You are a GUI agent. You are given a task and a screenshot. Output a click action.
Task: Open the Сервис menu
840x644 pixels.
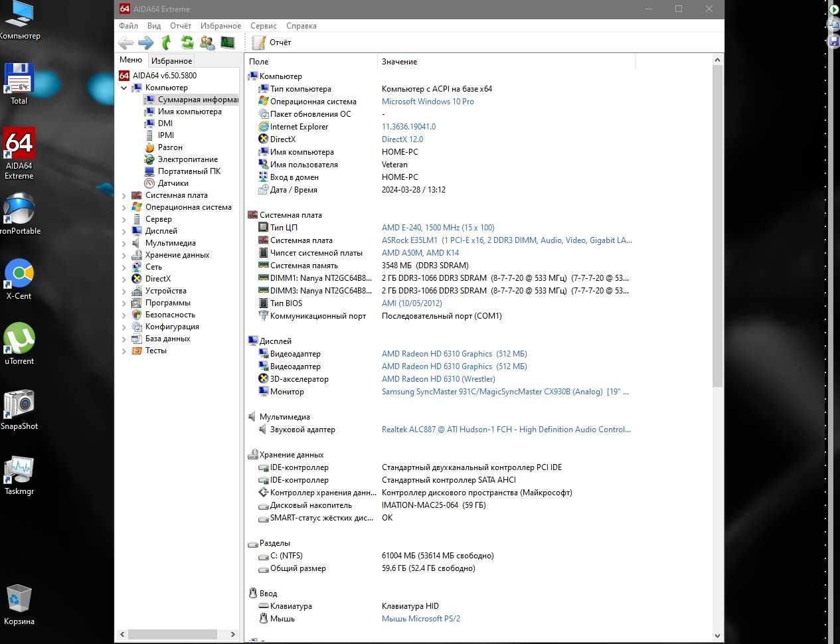tap(264, 26)
